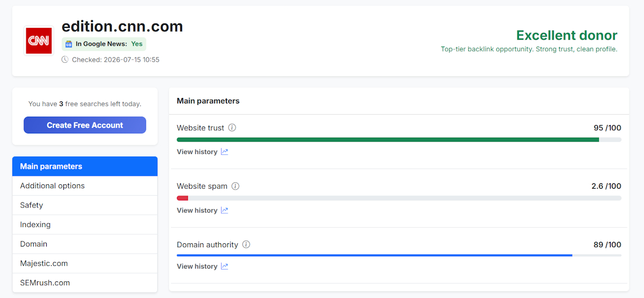
Task: Click the Website spam progress bar
Action: pos(399,198)
